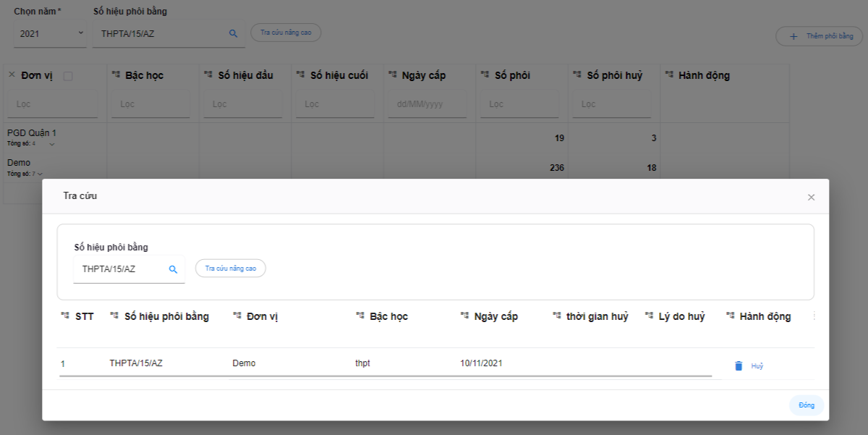The height and width of the screenshot is (435, 868).
Task: Click the trash icon to cancel THPTA/15/AZ
Action: pos(739,366)
